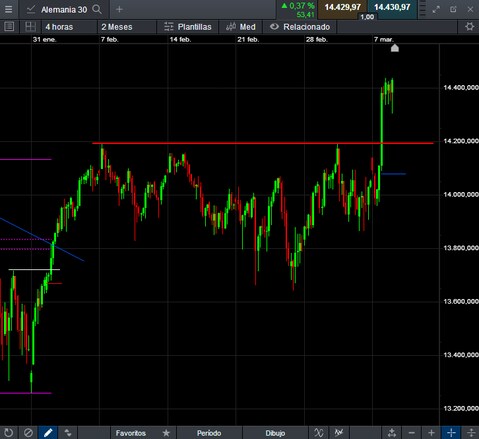Click the clear drawings circle-slash icon
The image size is (479, 439).
28,433
